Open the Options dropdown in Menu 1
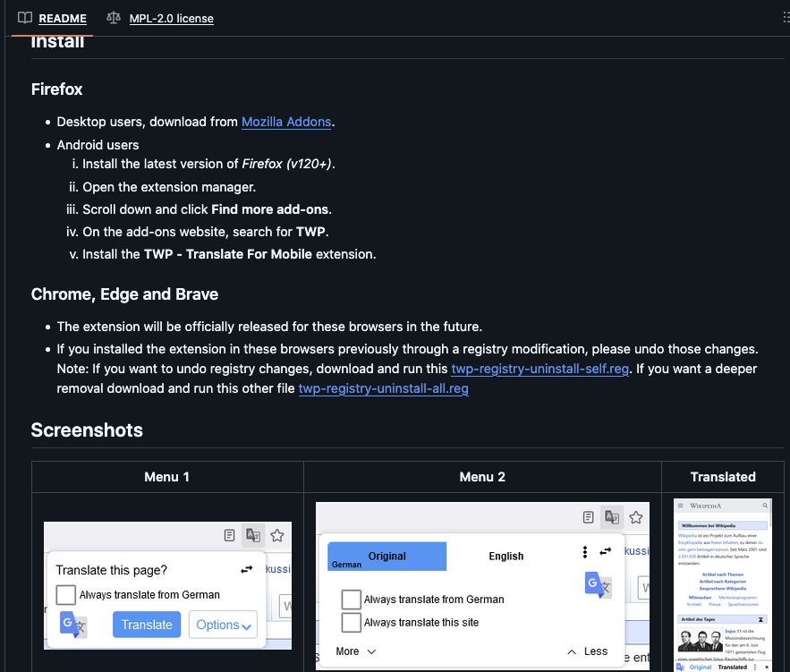This screenshot has width=790, height=672. 223,625
